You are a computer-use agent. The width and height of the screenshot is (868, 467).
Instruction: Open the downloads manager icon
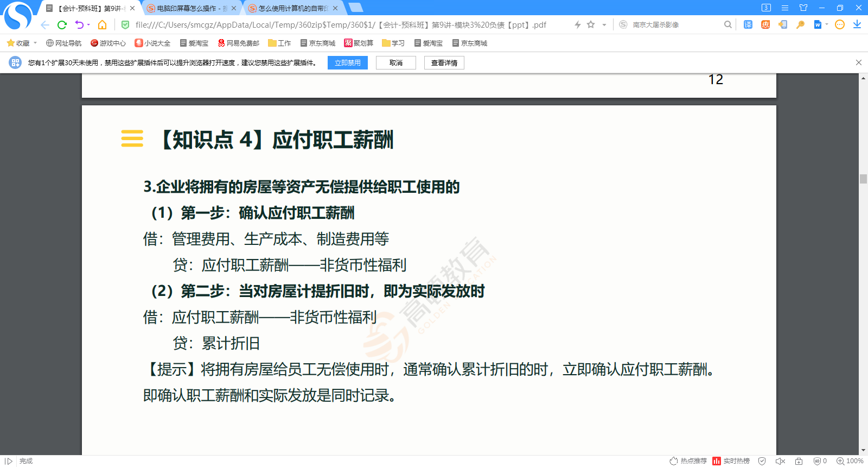pos(857,24)
